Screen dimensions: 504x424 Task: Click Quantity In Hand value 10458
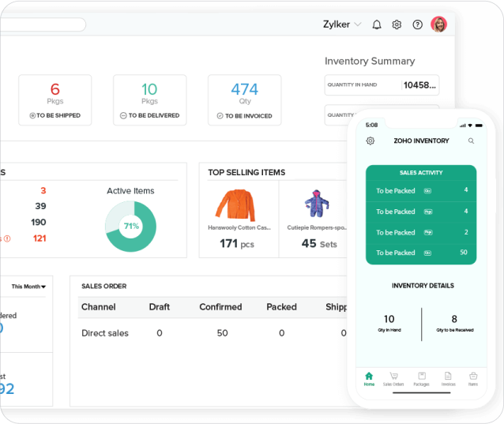[x=419, y=85]
